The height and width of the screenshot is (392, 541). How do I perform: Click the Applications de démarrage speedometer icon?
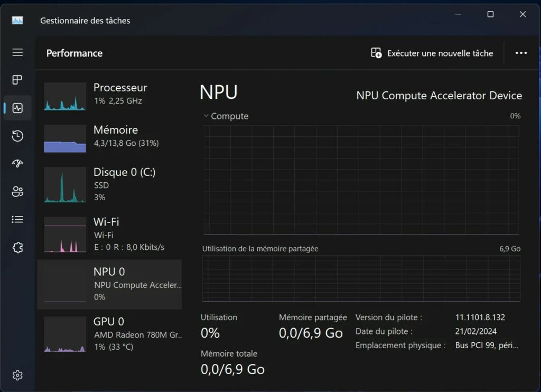(17, 164)
